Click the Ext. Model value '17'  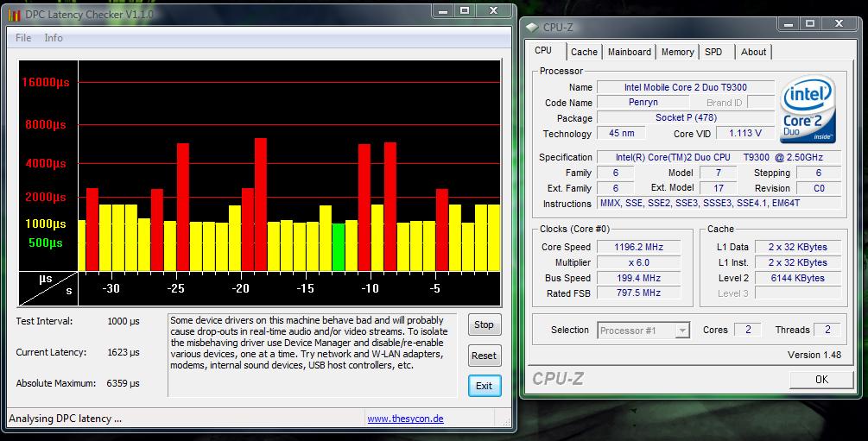[718, 188]
